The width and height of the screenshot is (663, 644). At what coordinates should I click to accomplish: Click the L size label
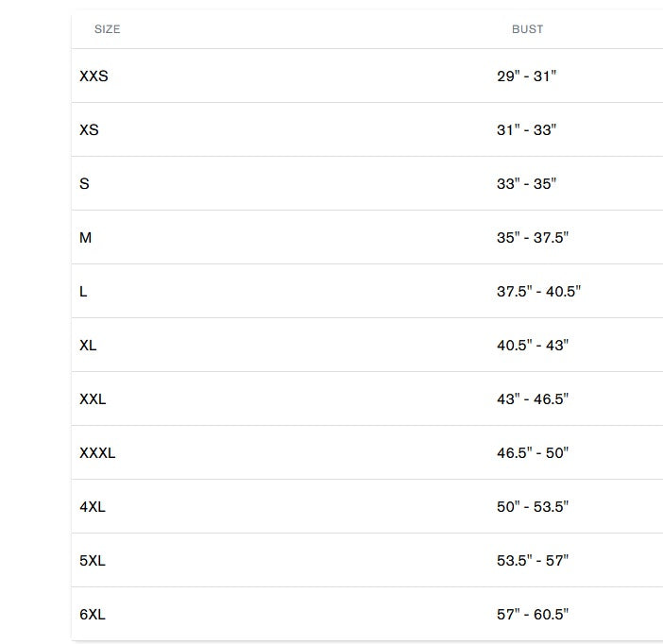point(83,292)
